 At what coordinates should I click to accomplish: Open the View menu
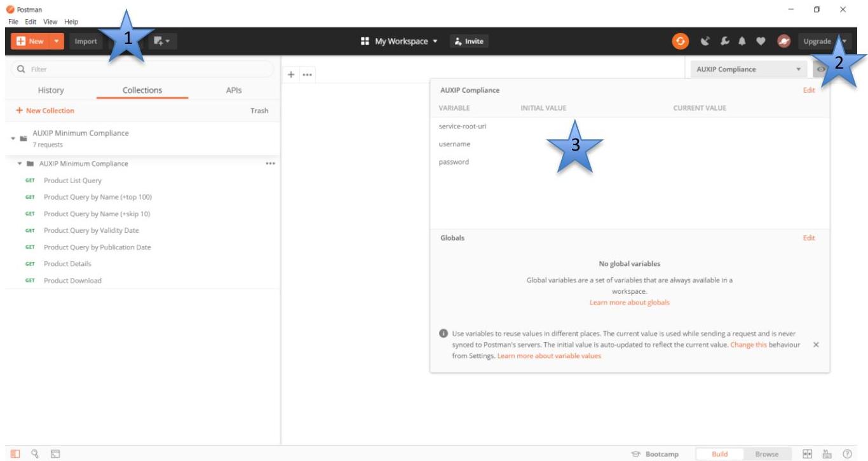click(x=50, y=22)
